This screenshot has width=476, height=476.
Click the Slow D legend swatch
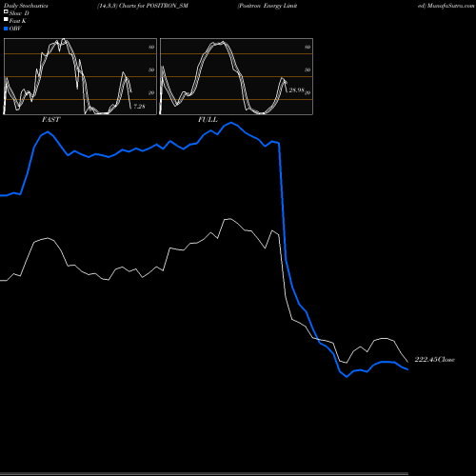pos(6,11)
